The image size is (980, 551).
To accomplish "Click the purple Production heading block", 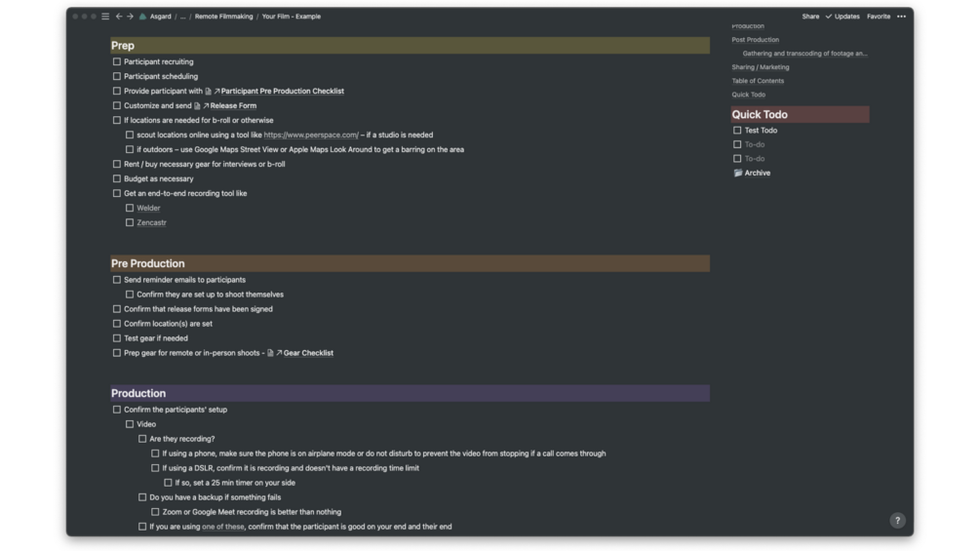I will 410,394.
